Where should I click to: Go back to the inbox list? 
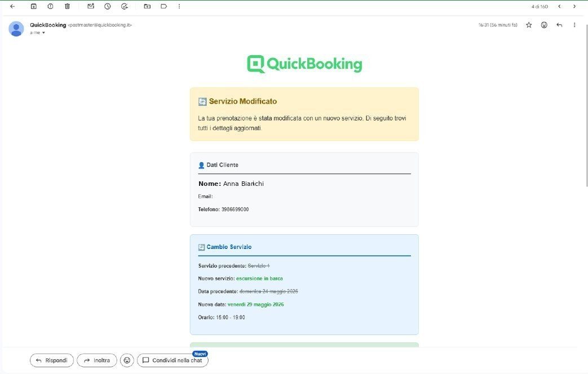(12, 6)
